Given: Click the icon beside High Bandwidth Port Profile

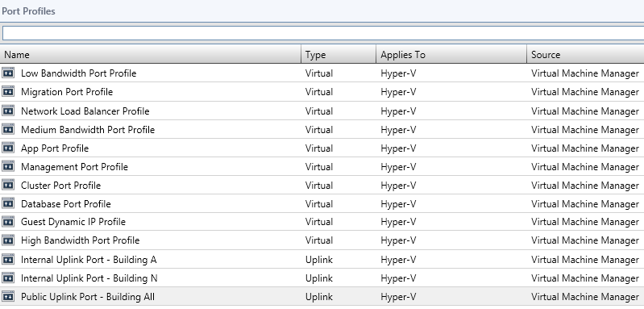Looking at the screenshot, I should [x=8, y=240].
